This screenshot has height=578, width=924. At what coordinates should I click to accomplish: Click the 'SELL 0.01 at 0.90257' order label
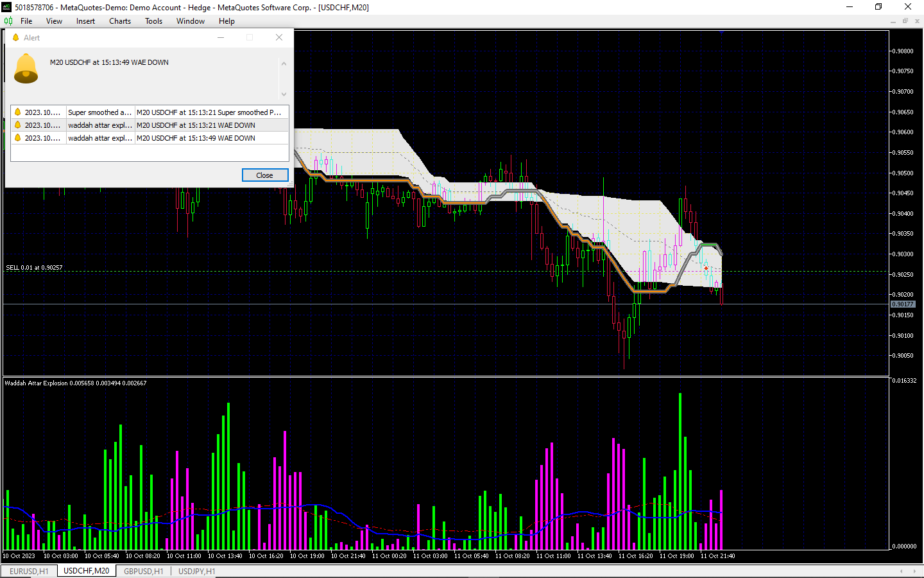[35, 268]
